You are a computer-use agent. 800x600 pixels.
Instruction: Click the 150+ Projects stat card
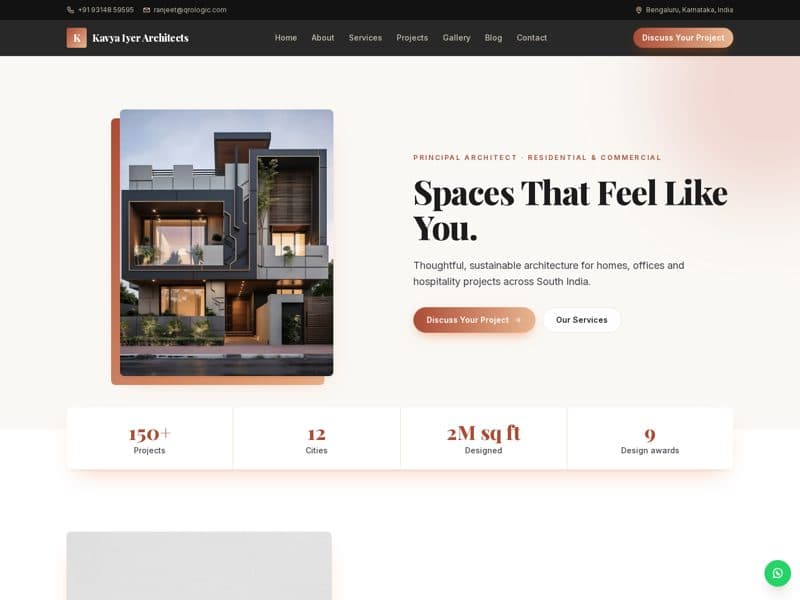click(149, 439)
